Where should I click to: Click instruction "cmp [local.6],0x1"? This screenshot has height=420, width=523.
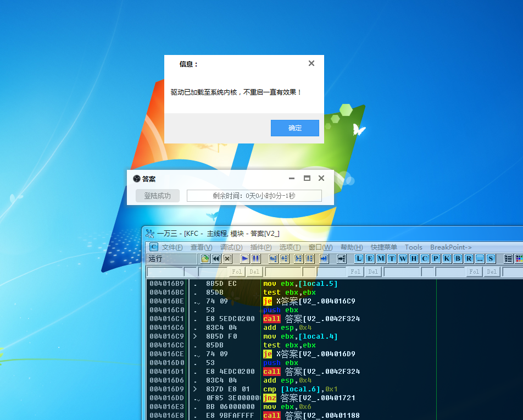(x=301, y=389)
